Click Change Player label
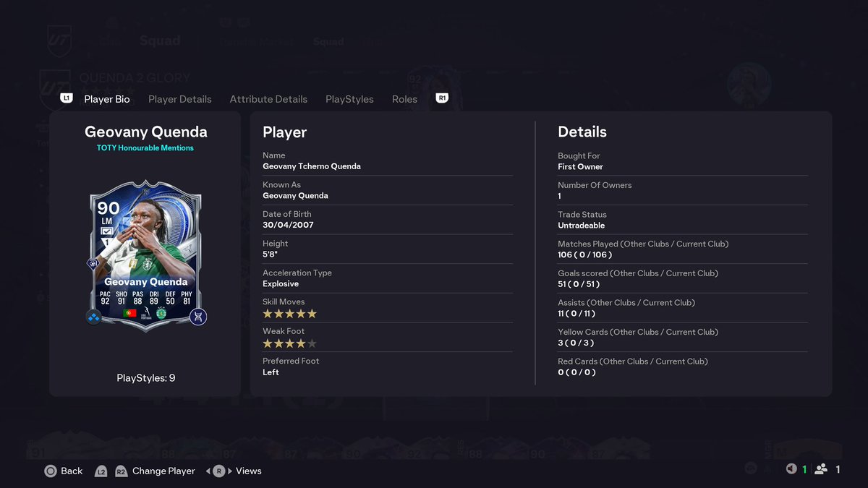 pyautogui.click(x=163, y=471)
